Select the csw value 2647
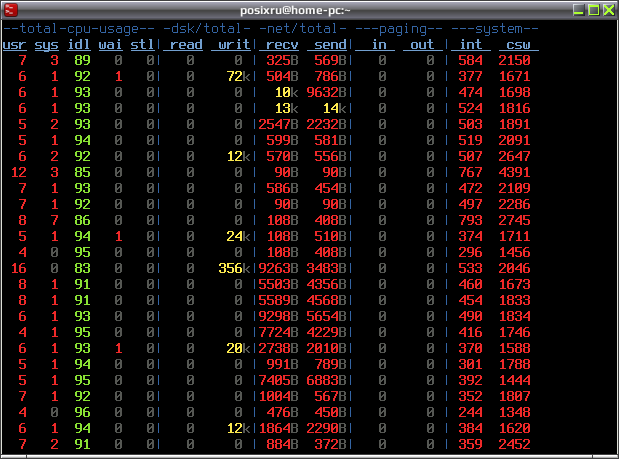This screenshot has width=619, height=459. click(514, 156)
